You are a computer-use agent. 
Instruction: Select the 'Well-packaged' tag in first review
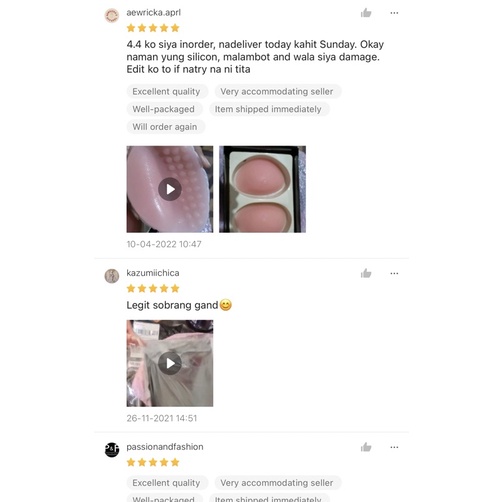click(164, 109)
